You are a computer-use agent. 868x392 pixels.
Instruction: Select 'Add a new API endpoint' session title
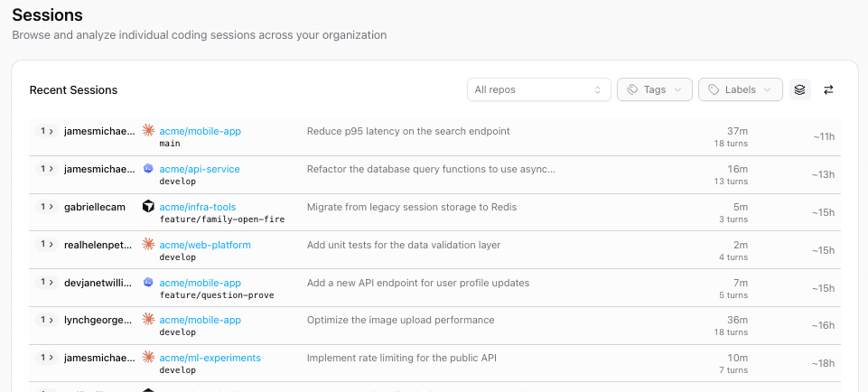point(418,283)
